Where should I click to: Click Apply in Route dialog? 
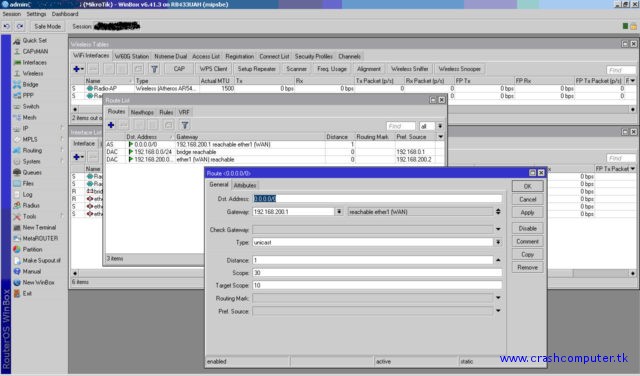527,213
